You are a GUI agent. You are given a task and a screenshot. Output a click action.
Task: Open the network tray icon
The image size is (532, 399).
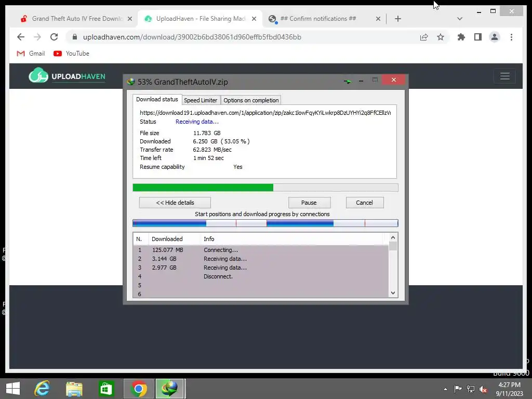[471, 389]
